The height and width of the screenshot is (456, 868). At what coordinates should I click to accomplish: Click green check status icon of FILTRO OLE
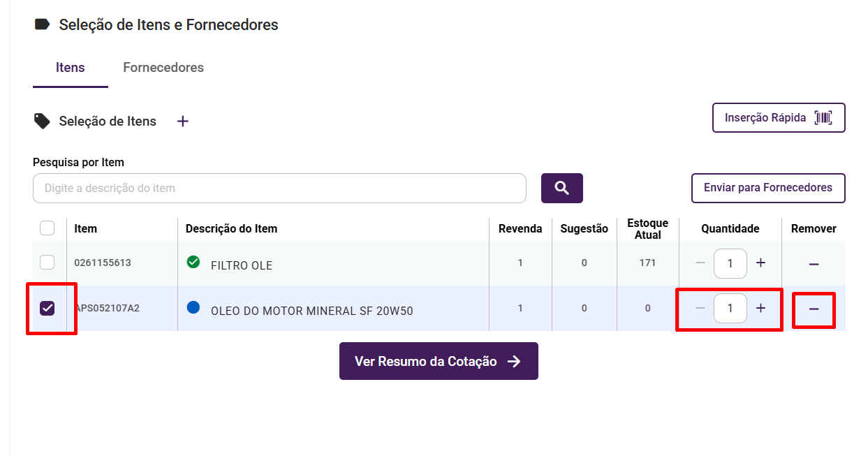pos(193,262)
